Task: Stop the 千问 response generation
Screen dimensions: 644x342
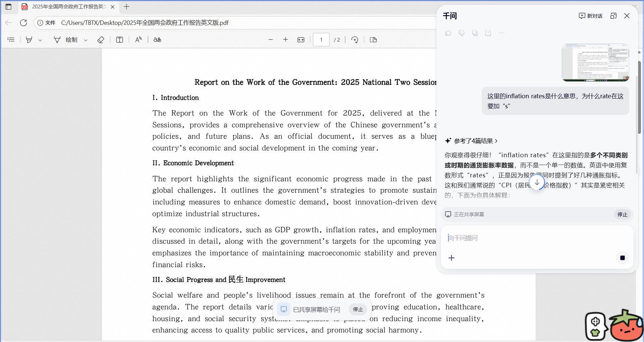Action: tap(623, 258)
